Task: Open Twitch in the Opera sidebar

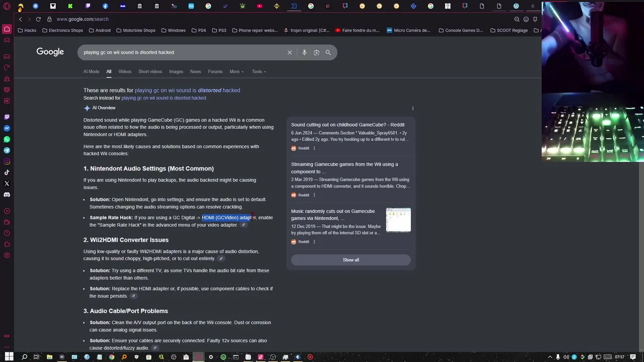Action: [x=7, y=117]
